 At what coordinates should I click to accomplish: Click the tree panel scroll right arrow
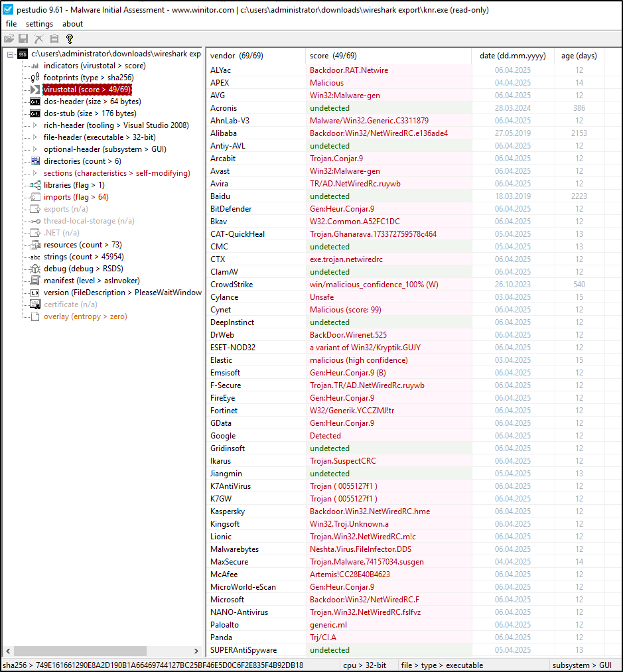[196, 651]
